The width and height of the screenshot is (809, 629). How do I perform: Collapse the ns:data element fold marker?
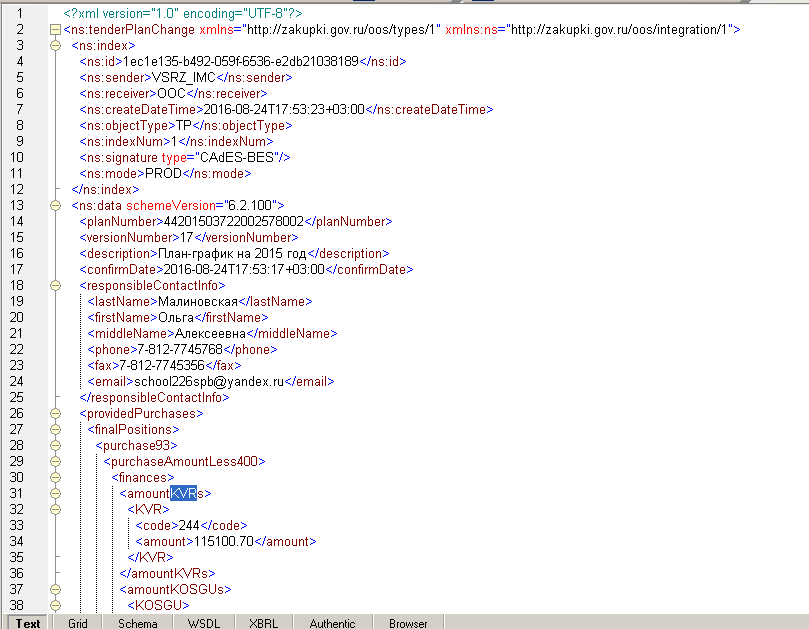(x=55, y=206)
